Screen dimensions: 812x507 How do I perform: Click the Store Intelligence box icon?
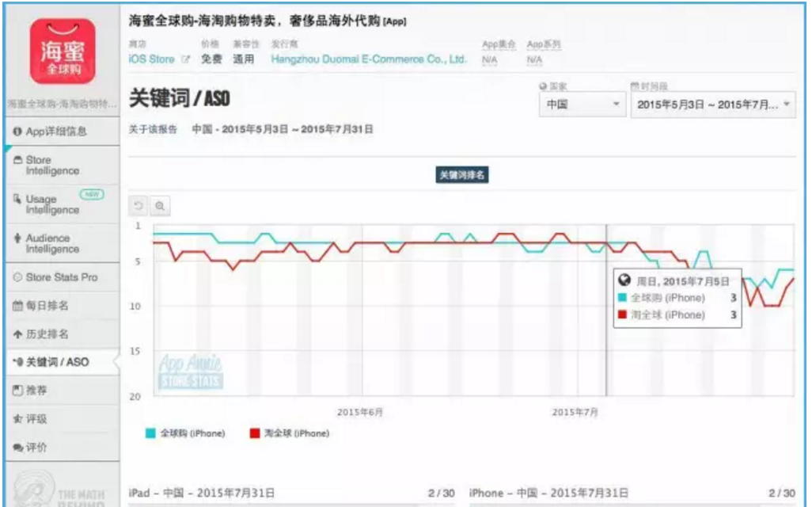click(17, 160)
